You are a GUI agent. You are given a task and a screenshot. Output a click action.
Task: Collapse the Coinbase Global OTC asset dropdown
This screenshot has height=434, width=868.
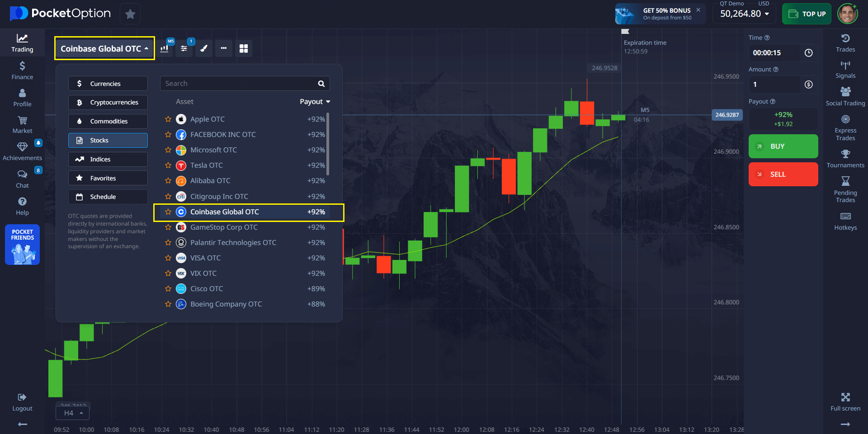(x=104, y=48)
